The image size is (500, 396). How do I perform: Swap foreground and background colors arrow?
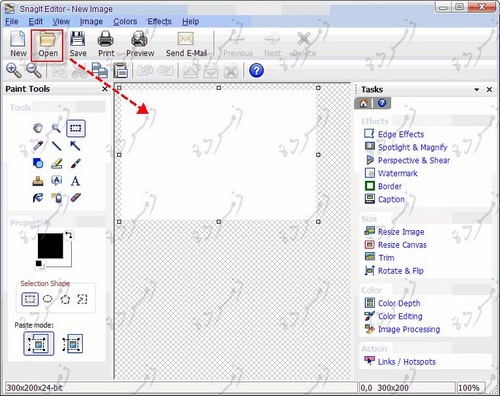pos(69,235)
